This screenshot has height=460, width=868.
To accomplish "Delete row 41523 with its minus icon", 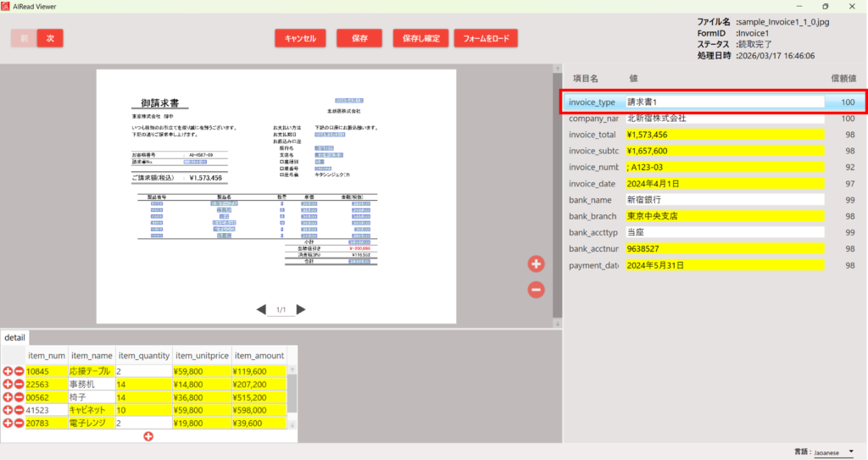I will (x=19, y=409).
